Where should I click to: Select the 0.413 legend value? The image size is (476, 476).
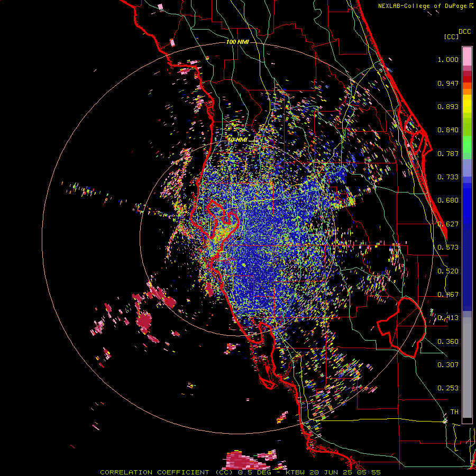coord(448,318)
